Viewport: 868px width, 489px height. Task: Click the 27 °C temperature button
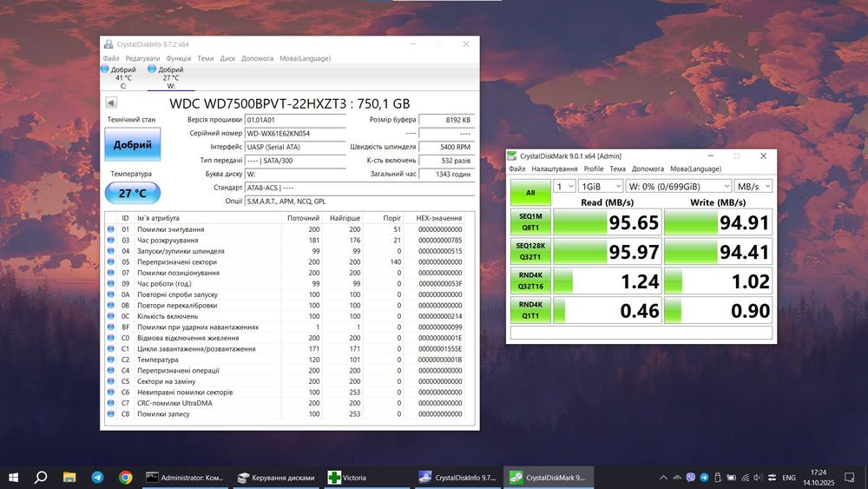tap(132, 194)
